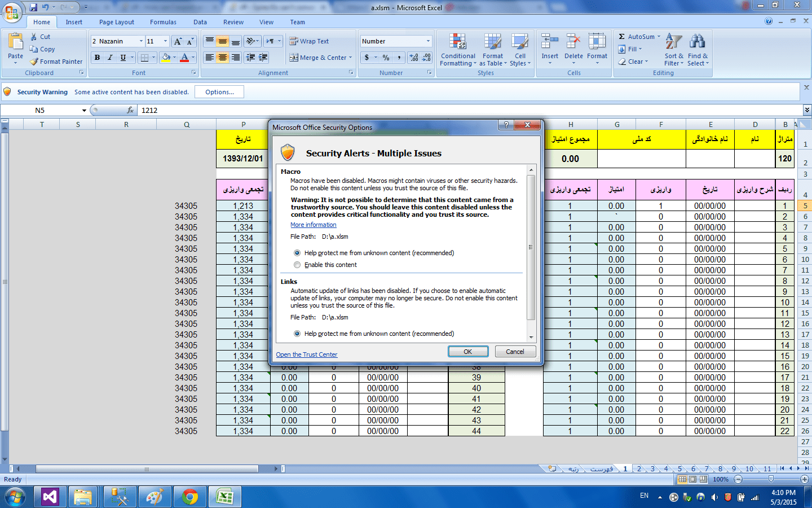Image resolution: width=812 pixels, height=508 pixels.
Task: Open the Find & Select dropdown
Action: [x=698, y=50]
